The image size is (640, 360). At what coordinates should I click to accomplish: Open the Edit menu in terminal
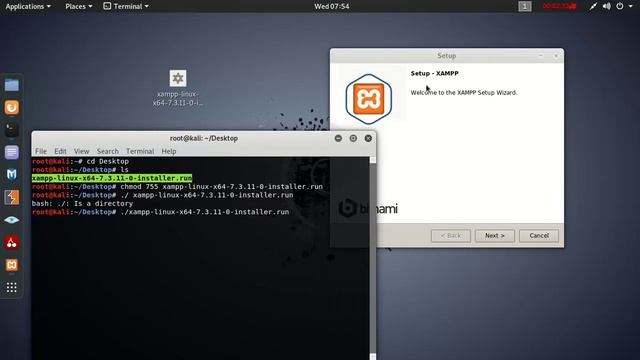(60, 151)
